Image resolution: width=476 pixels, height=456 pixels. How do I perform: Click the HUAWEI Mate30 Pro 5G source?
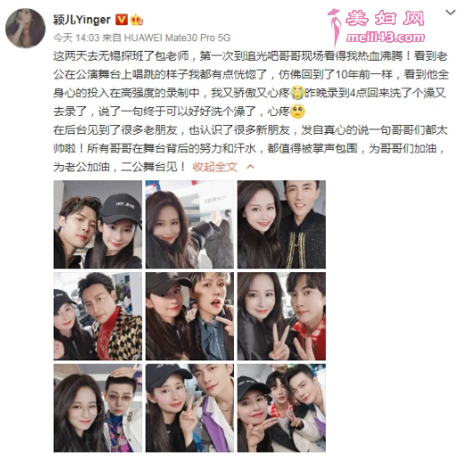(178, 37)
